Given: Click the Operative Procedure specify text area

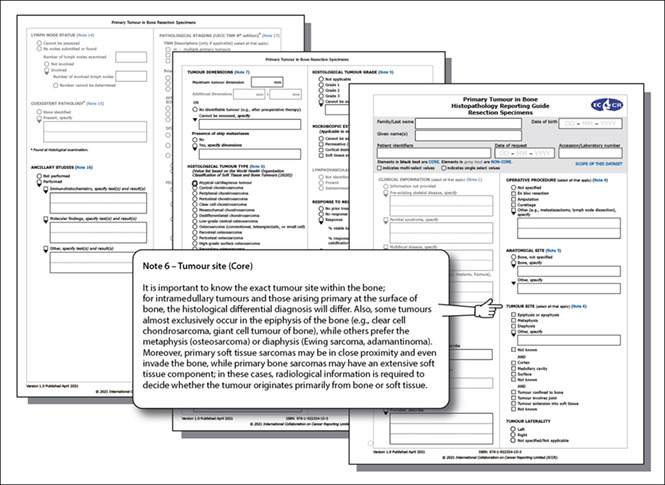Looking at the screenshot, I should 569,228.
